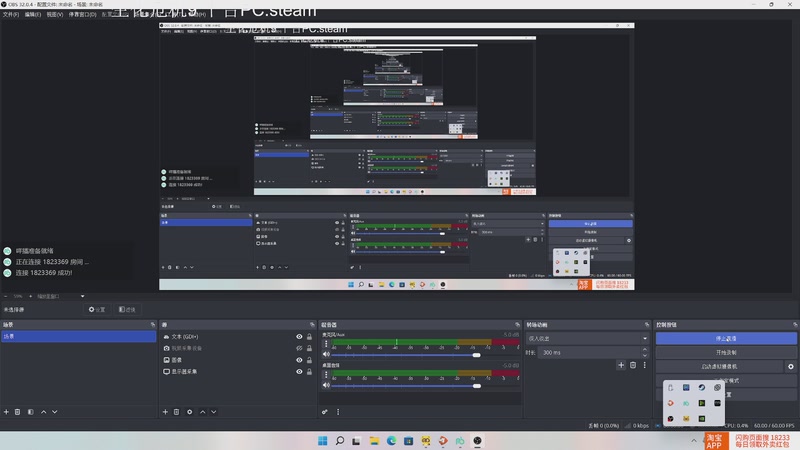This screenshot has height=450, width=800.
Task: Toggle lock on 视频采集设备 source
Action: coord(309,348)
